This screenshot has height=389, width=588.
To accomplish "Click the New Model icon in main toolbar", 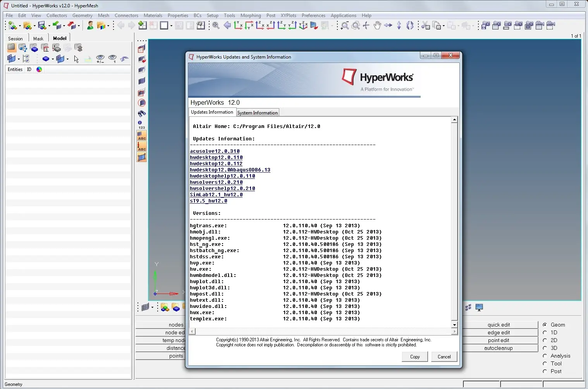I will pos(12,26).
